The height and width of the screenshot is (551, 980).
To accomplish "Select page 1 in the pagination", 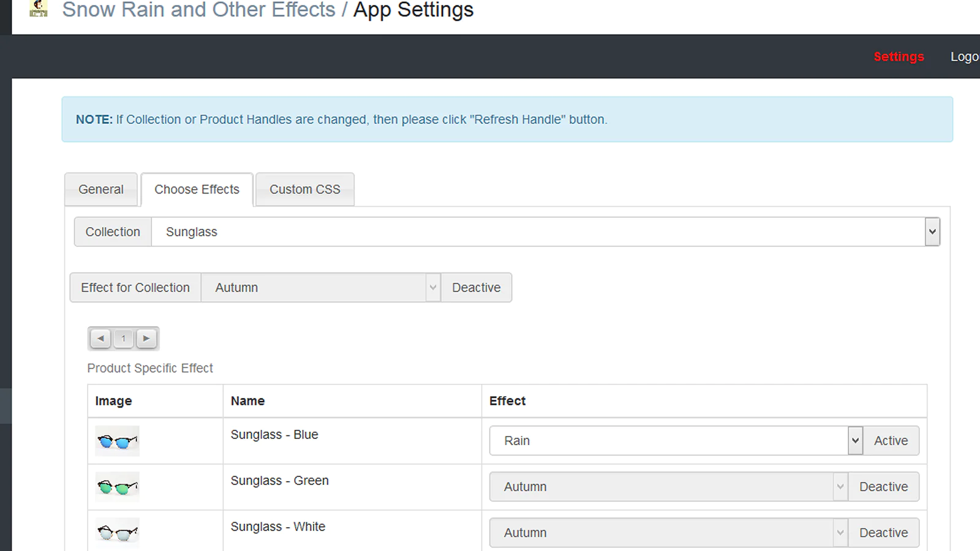I will click(x=124, y=338).
